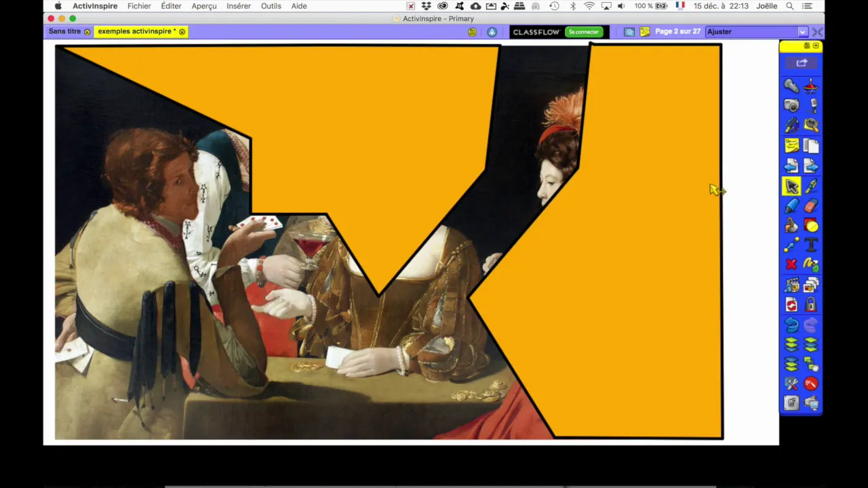Click the share arrow main menu button
This screenshot has width=868, height=488.
click(802, 63)
